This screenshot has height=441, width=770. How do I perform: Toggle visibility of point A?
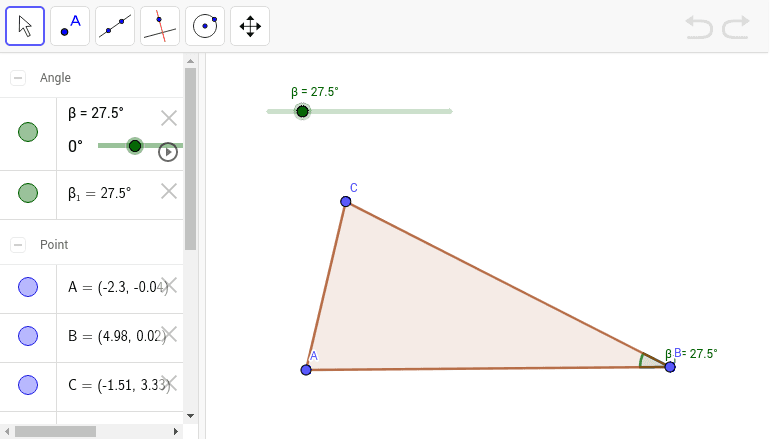click(28, 287)
